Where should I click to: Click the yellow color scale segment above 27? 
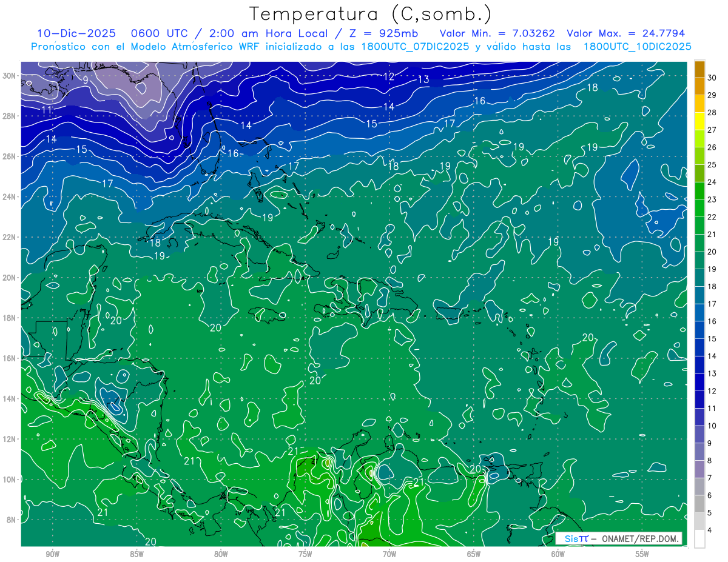point(699,121)
